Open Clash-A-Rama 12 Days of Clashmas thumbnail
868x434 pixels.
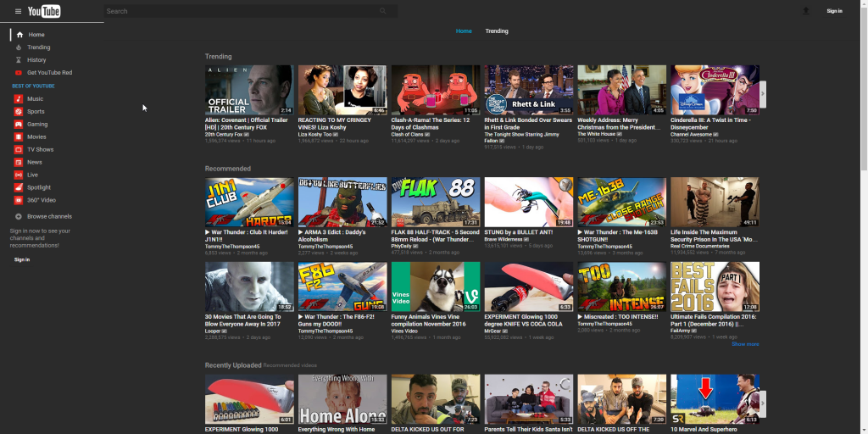pyautogui.click(x=436, y=90)
